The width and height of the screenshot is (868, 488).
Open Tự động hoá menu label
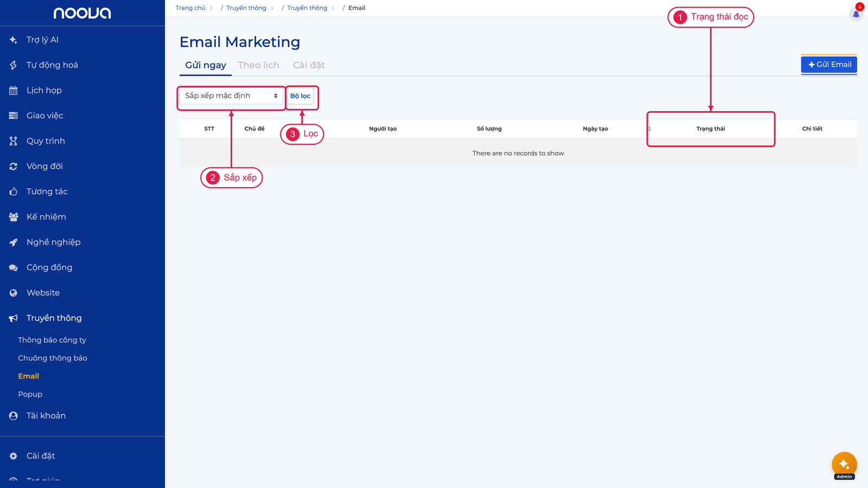click(52, 65)
